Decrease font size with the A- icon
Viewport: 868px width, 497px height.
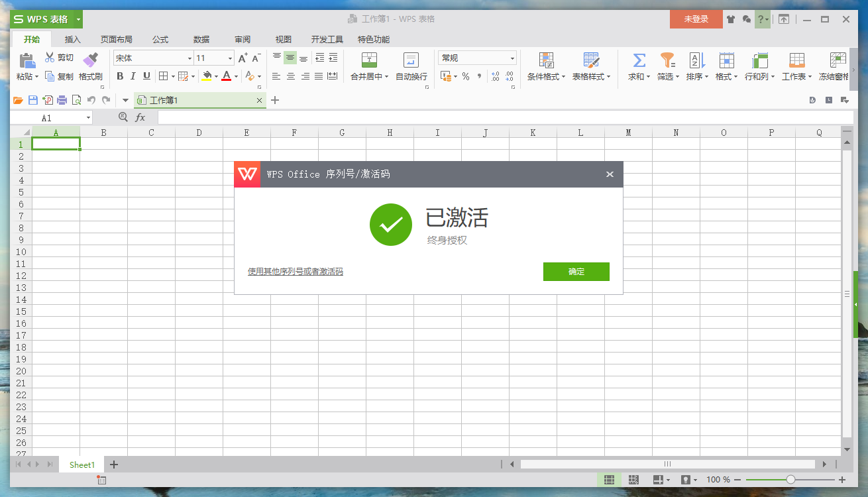[x=256, y=58]
